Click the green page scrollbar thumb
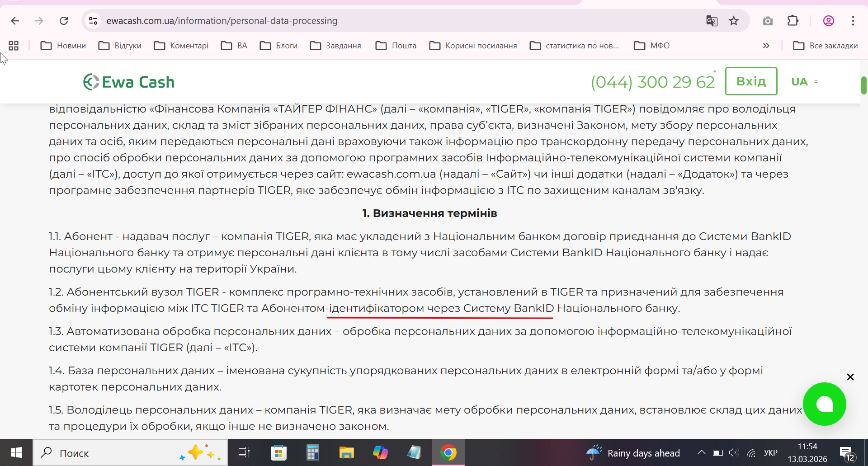The width and height of the screenshot is (868, 466). (863, 85)
